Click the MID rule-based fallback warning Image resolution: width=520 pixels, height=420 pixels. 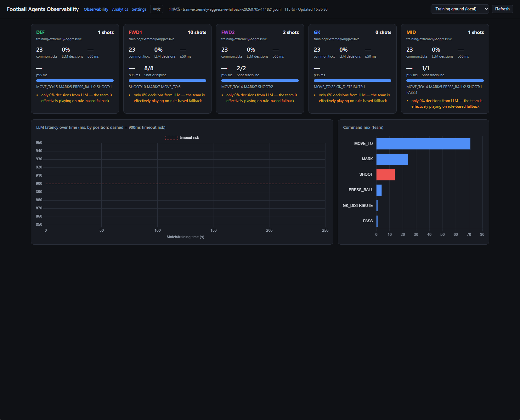447,104
